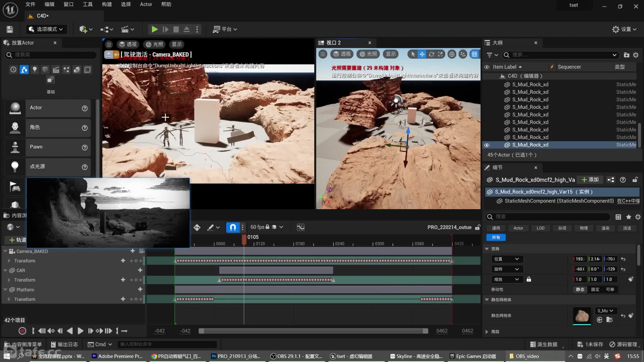Choose the Select Objects arrow tool in Viewport 2
Image resolution: width=644 pixels, height=362 pixels.
tap(413, 54)
